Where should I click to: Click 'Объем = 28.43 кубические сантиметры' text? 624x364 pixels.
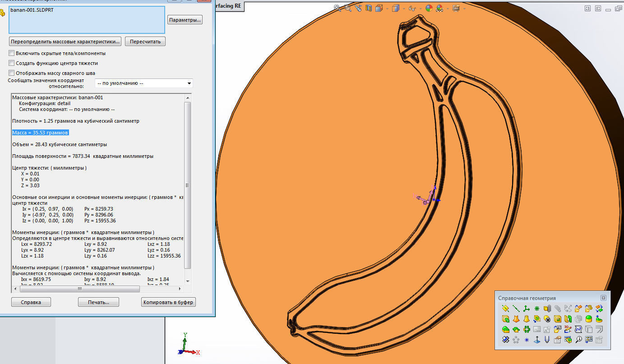click(x=60, y=144)
